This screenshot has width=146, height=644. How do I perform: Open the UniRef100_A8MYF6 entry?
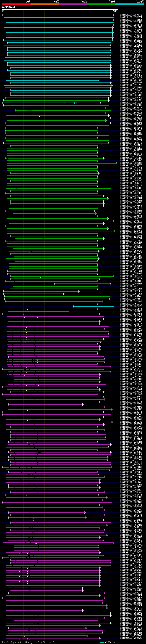click(131, 331)
